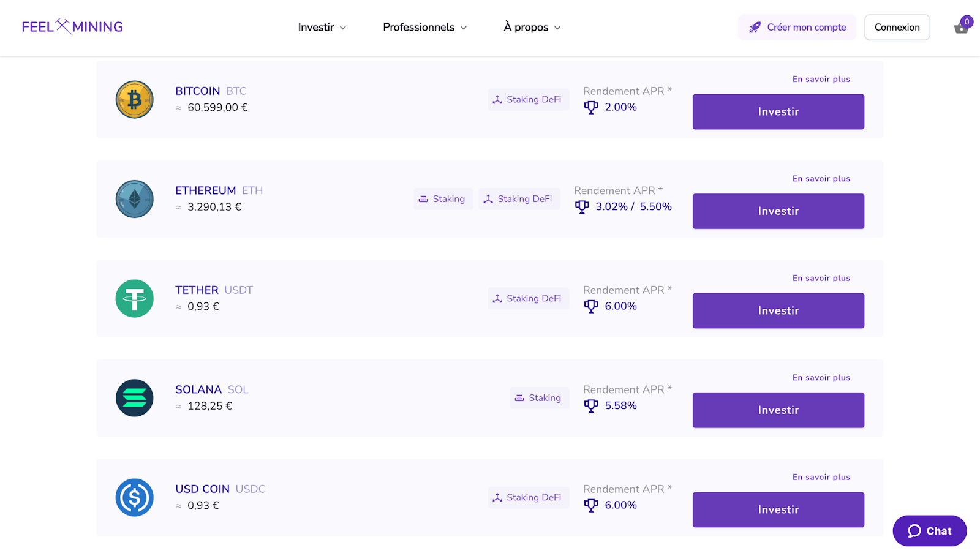The height and width of the screenshot is (556, 980).
Task: Click the rocket icon in Créer mon compte
Action: click(755, 28)
